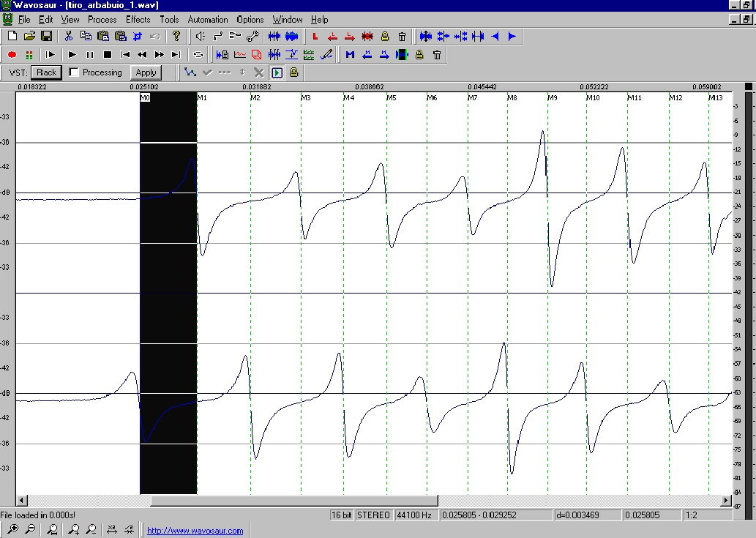The height and width of the screenshot is (538, 756).
Task: Click the rewind button
Action: click(142, 54)
